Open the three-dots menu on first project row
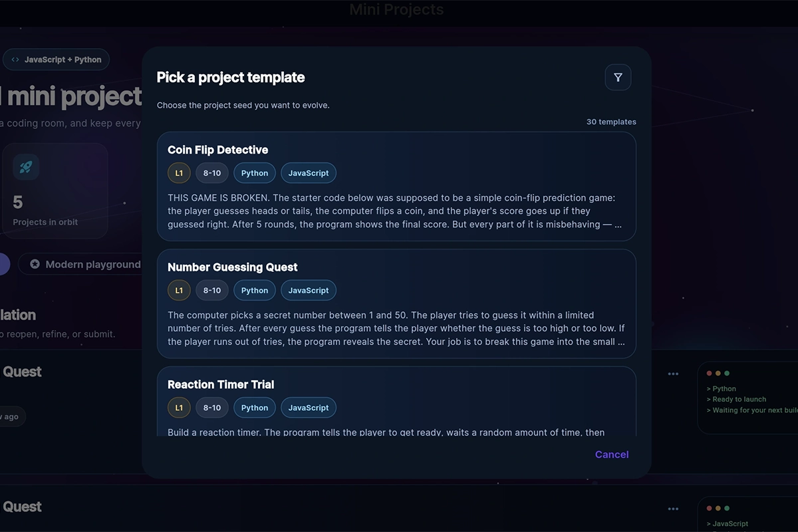This screenshot has width=798, height=532. (x=673, y=374)
